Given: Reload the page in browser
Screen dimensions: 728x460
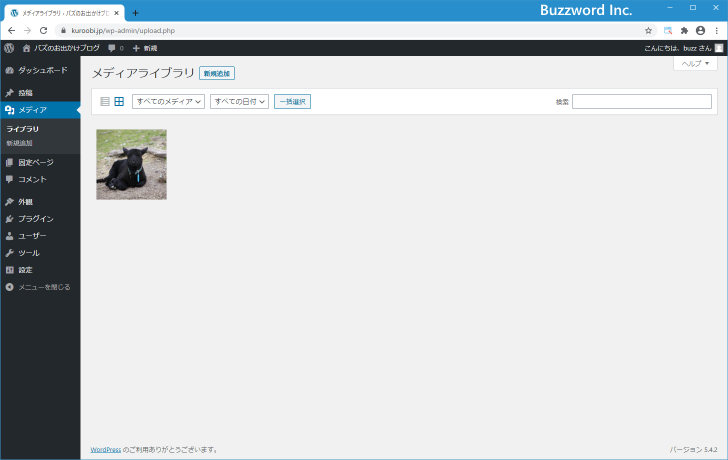Looking at the screenshot, I should coord(43,30).
